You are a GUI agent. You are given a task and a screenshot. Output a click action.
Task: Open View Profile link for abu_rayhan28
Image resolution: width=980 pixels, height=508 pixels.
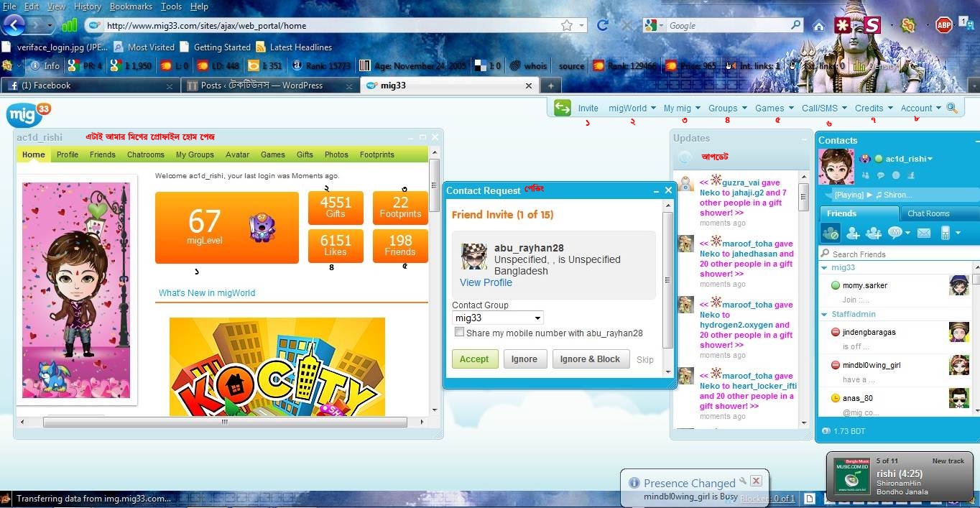[x=486, y=282]
